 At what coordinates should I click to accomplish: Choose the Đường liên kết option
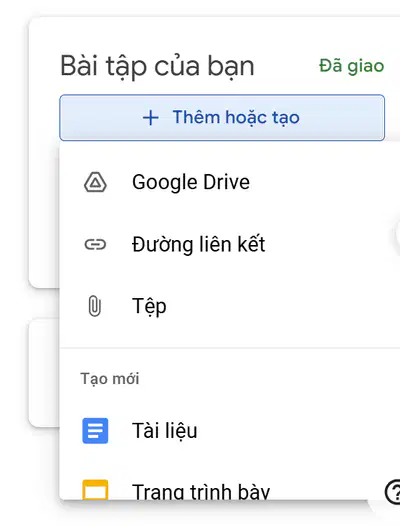(x=230, y=245)
